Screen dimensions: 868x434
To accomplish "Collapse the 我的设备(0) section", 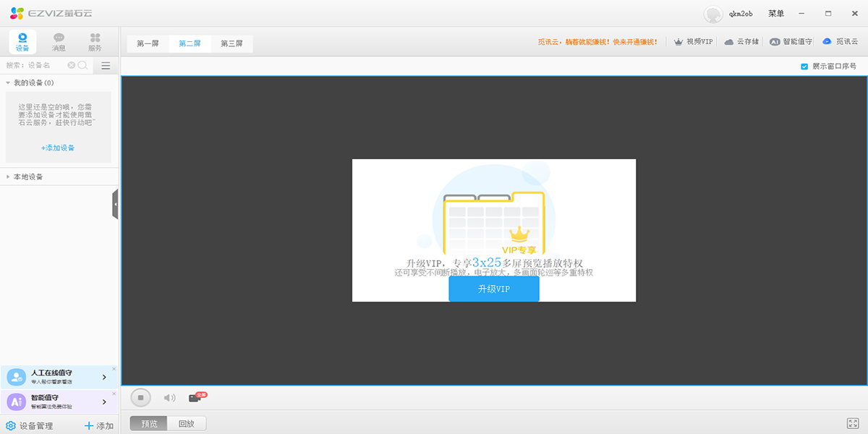I will point(9,82).
